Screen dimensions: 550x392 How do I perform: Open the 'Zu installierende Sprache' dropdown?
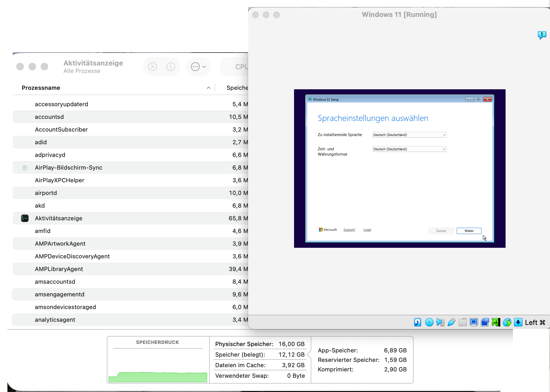[x=409, y=135]
